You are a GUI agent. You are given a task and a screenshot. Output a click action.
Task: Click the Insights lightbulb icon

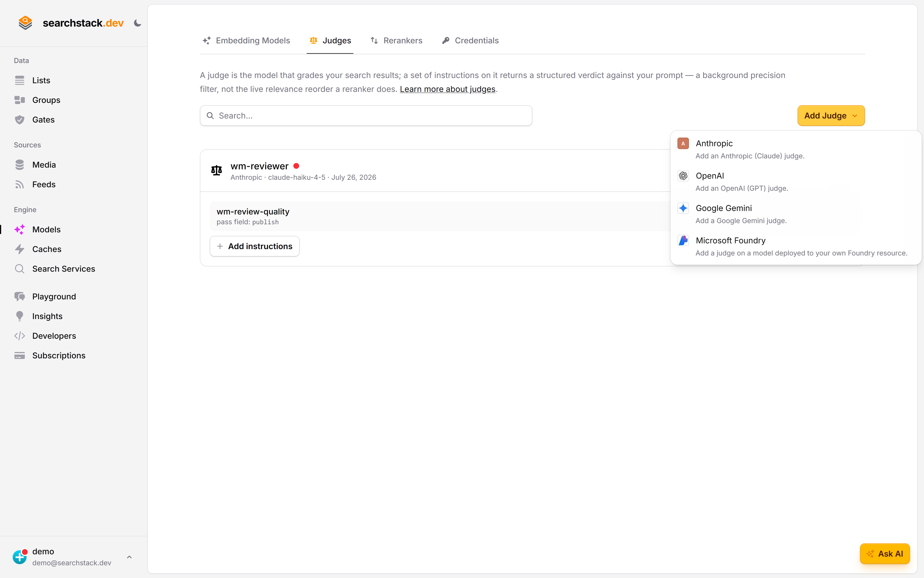[19, 316]
